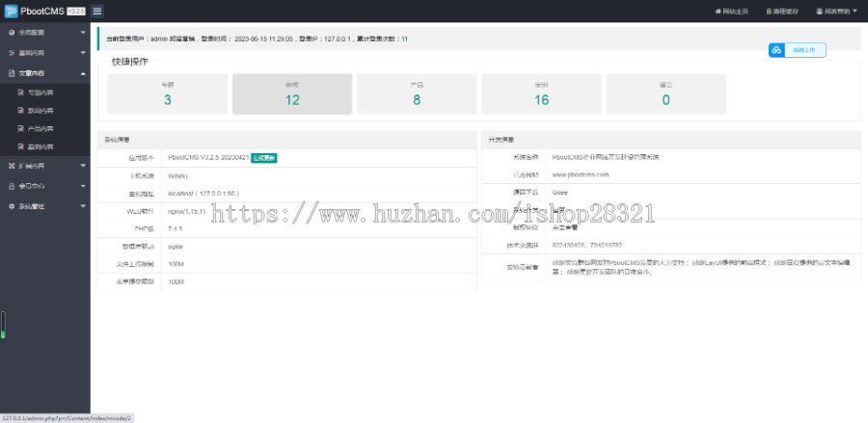The height and width of the screenshot is (423, 868).
Task: Click the PbootCMS logo icon
Action: tap(11, 11)
